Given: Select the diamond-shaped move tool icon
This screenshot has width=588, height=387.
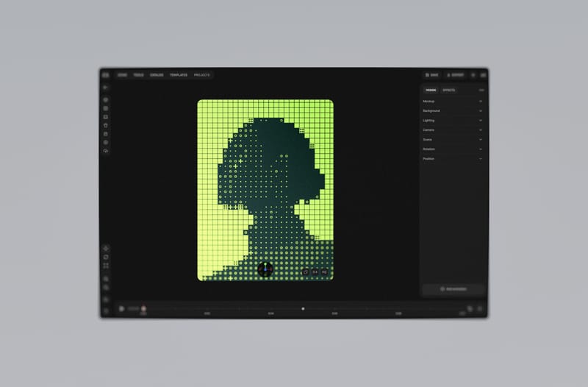Looking at the screenshot, I should coord(106,248).
